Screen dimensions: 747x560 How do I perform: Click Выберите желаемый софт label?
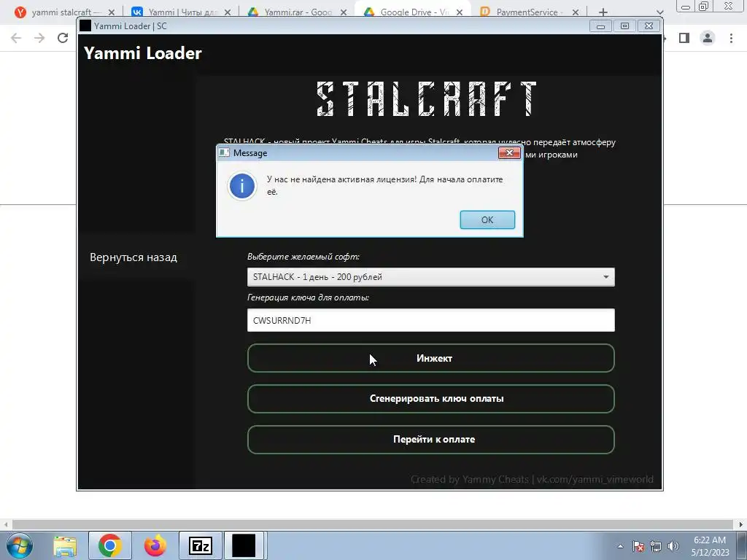303,257
